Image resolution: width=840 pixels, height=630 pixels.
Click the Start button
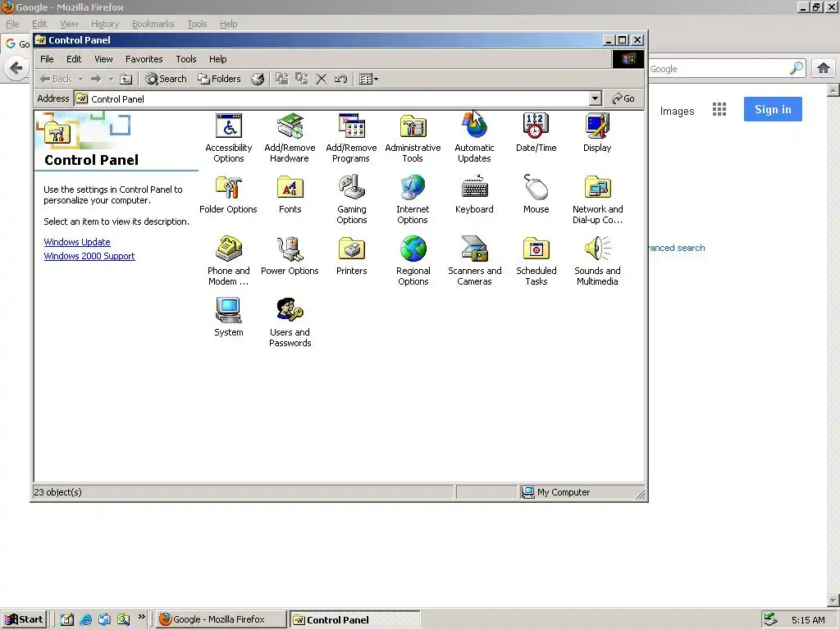[24, 619]
